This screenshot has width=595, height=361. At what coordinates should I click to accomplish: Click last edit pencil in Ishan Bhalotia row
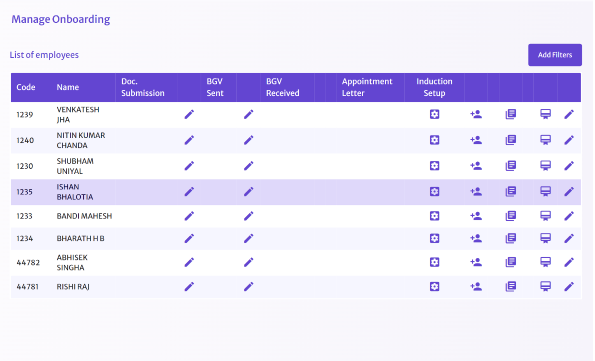(569, 192)
